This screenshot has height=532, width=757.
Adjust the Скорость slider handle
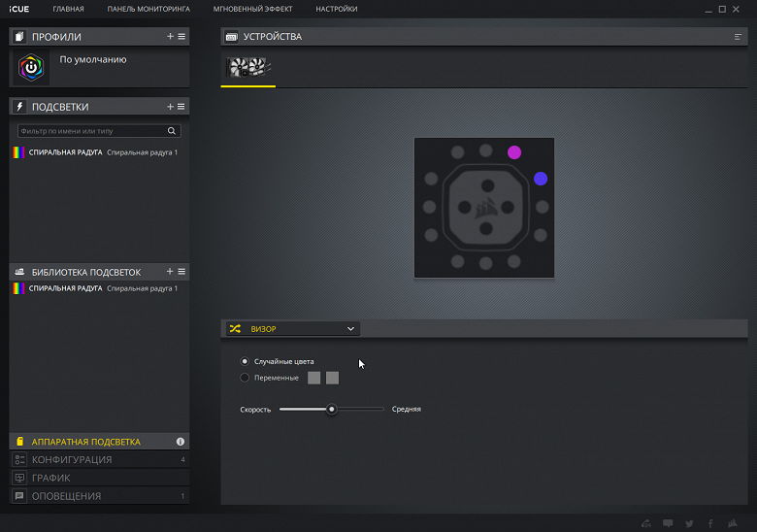(331, 409)
